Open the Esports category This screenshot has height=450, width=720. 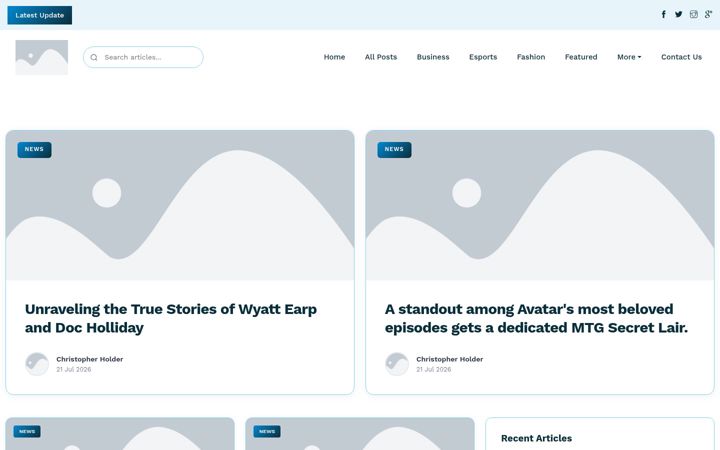pyautogui.click(x=483, y=57)
